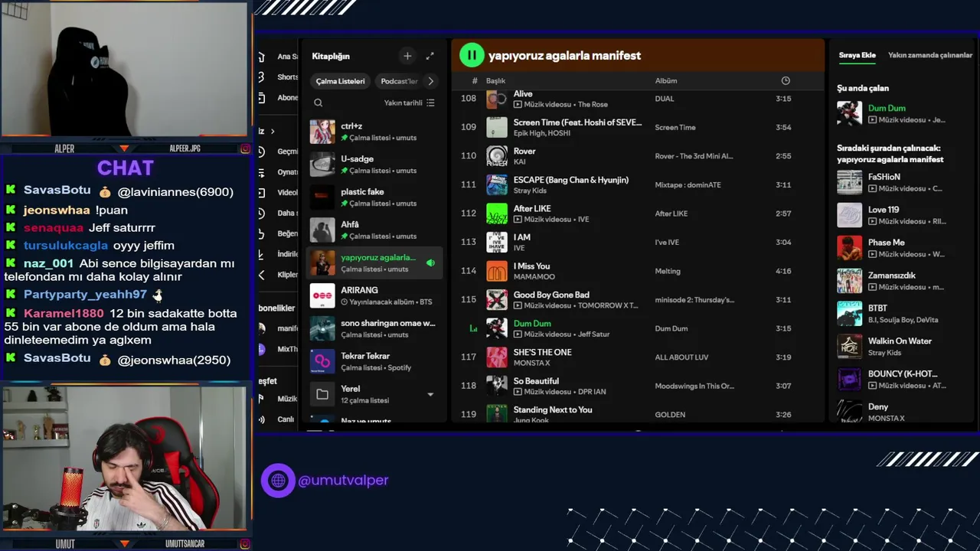Click Phase Me cover in queue

pos(849,248)
